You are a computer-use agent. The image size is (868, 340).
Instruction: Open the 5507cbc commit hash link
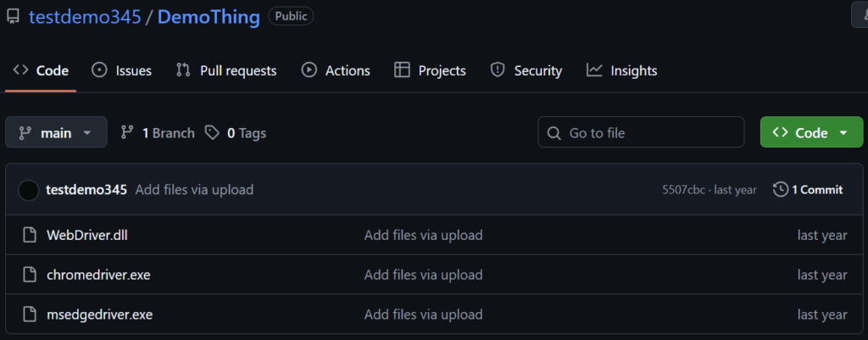[684, 190]
